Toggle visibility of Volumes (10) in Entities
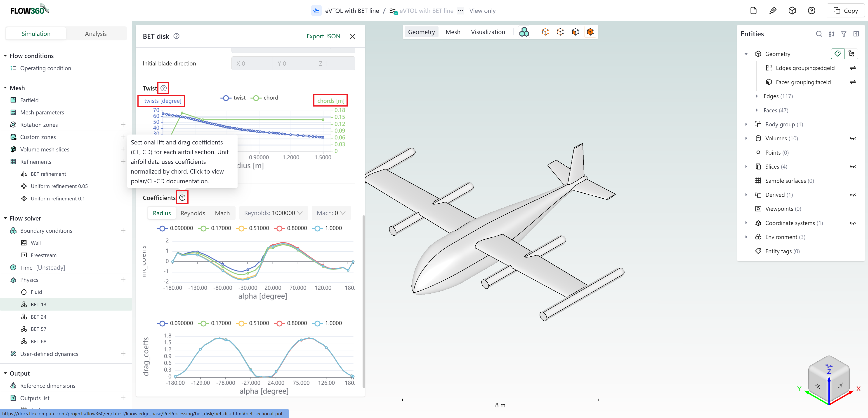Viewport: 868px width, 418px height. (x=854, y=138)
